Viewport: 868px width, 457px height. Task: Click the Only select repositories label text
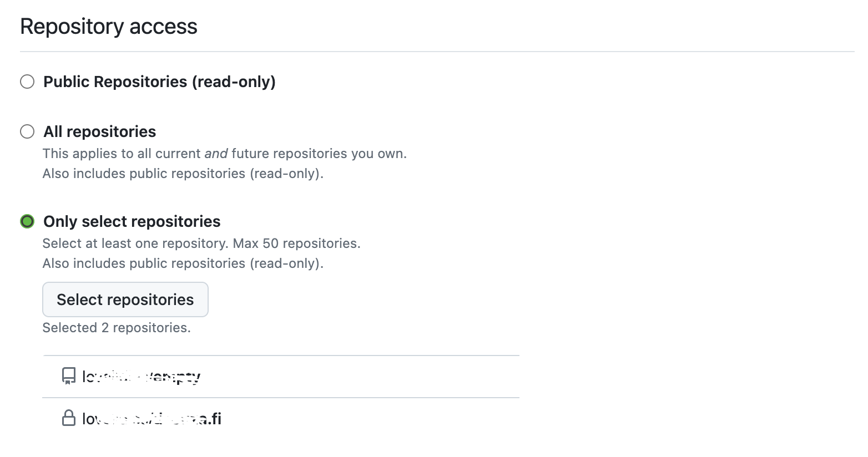[x=132, y=222]
